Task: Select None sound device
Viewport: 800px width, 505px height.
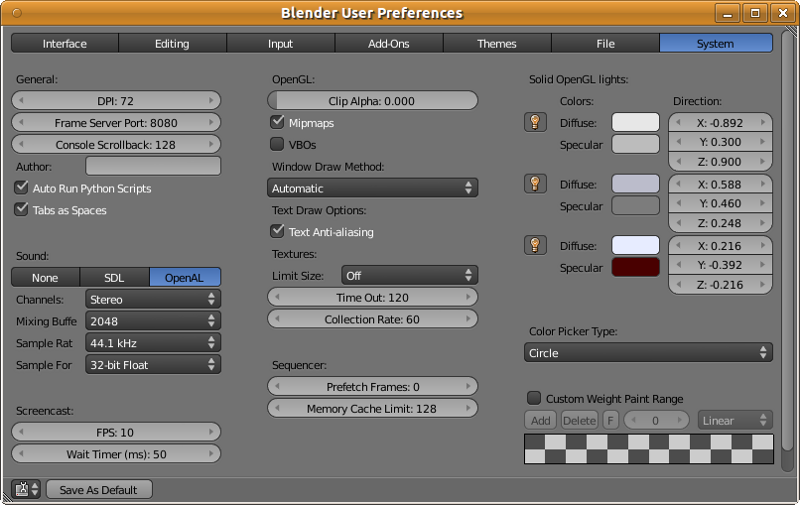Action: pos(45,277)
